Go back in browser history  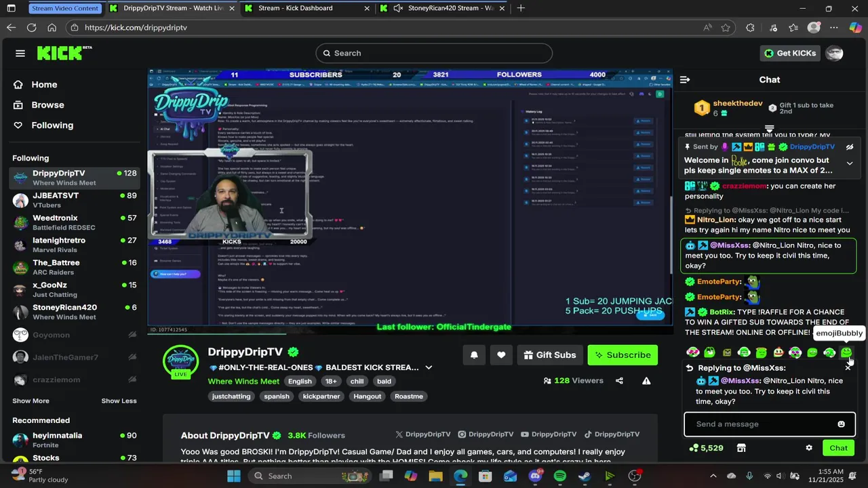click(11, 28)
